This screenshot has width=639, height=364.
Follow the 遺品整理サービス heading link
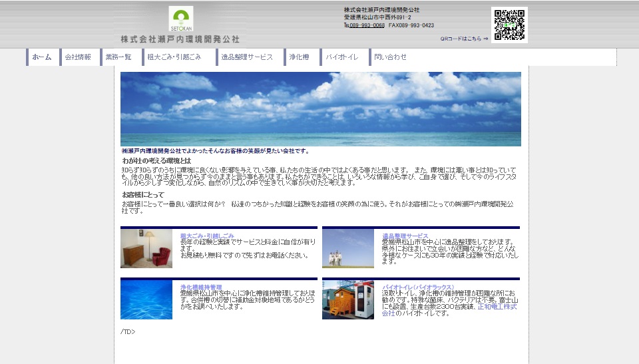pos(405,236)
